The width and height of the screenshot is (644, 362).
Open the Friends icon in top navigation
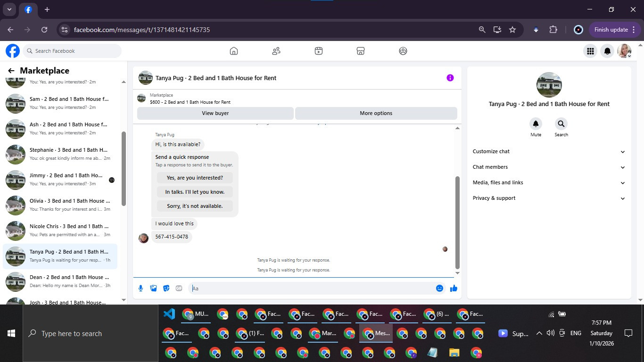click(276, 51)
